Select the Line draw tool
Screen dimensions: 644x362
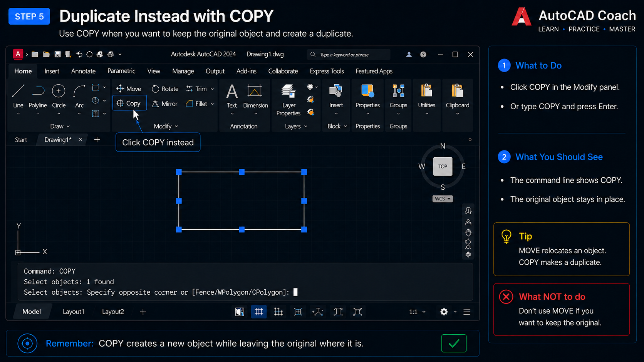point(18,96)
